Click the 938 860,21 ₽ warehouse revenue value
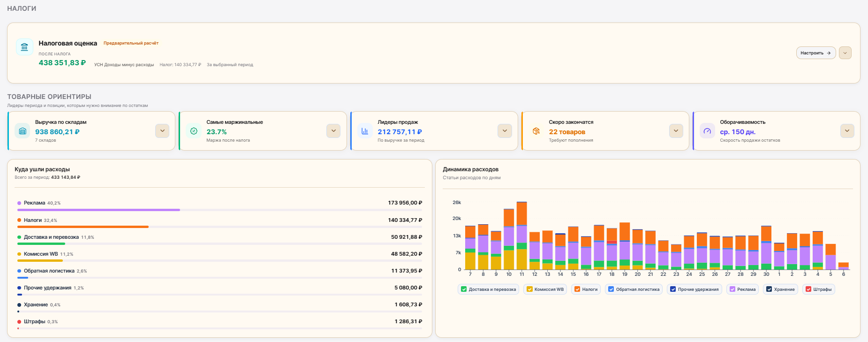 [57, 132]
